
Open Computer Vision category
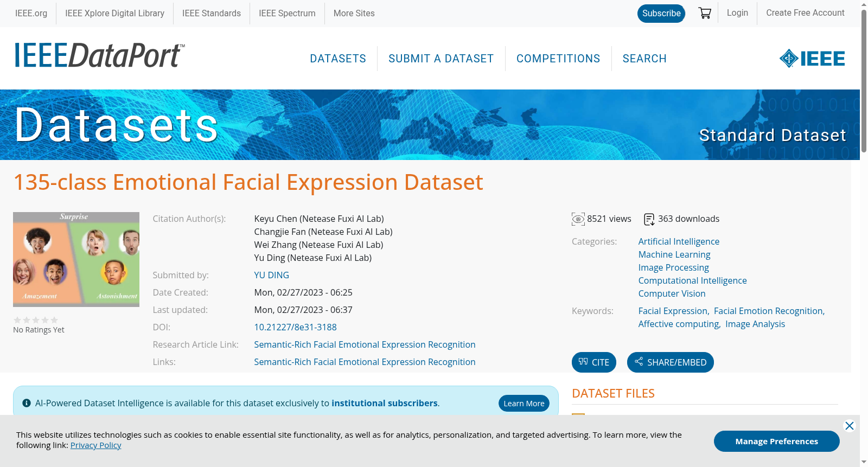672,293
